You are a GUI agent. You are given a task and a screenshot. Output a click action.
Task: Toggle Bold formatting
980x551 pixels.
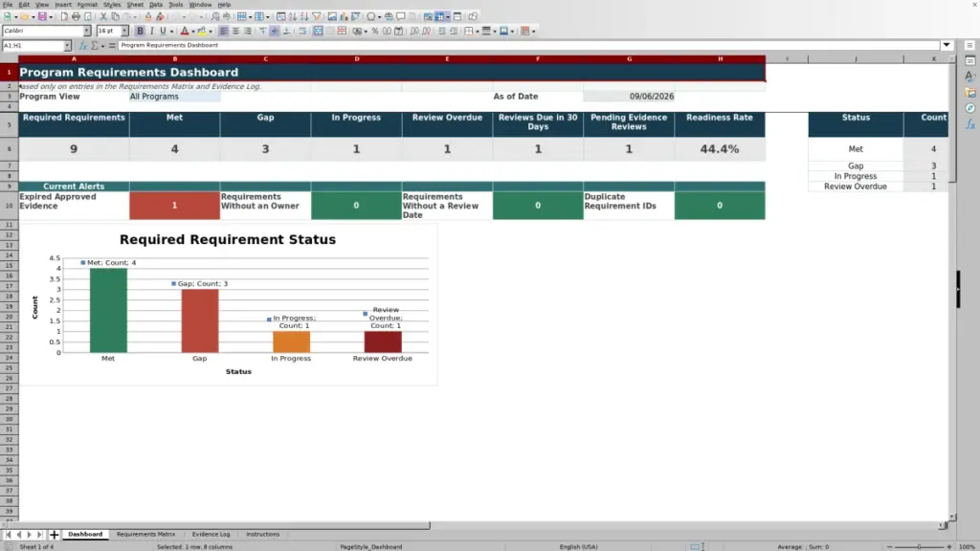click(x=140, y=31)
